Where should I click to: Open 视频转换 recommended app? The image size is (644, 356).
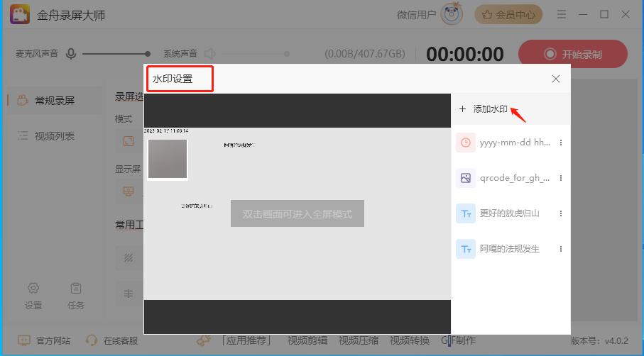click(410, 340)
